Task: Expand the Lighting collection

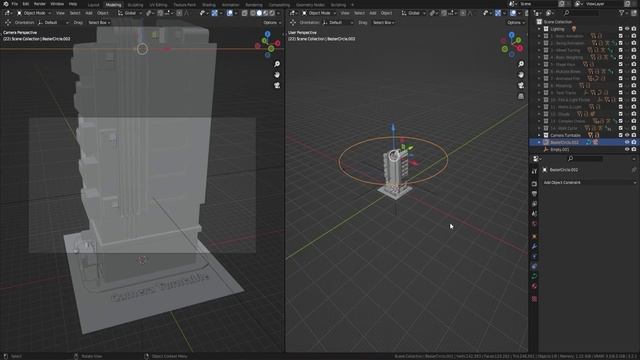Action: pos(539,29)
